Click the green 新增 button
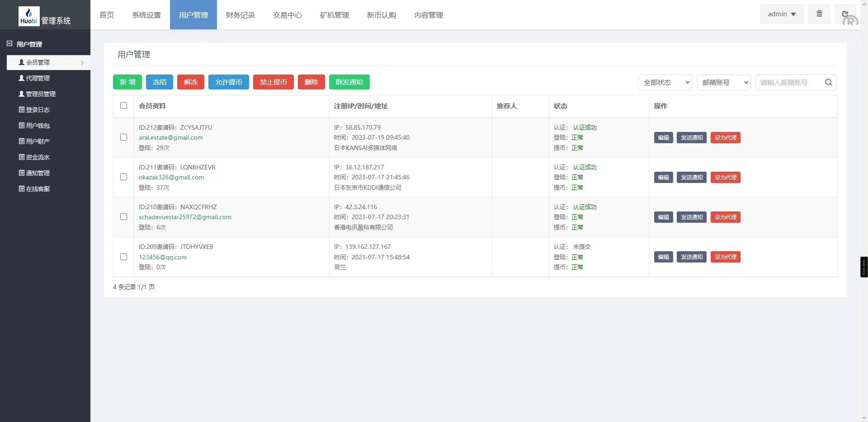Image resolution: width=868 pixels, height=422 pixels. coord(127,82)
